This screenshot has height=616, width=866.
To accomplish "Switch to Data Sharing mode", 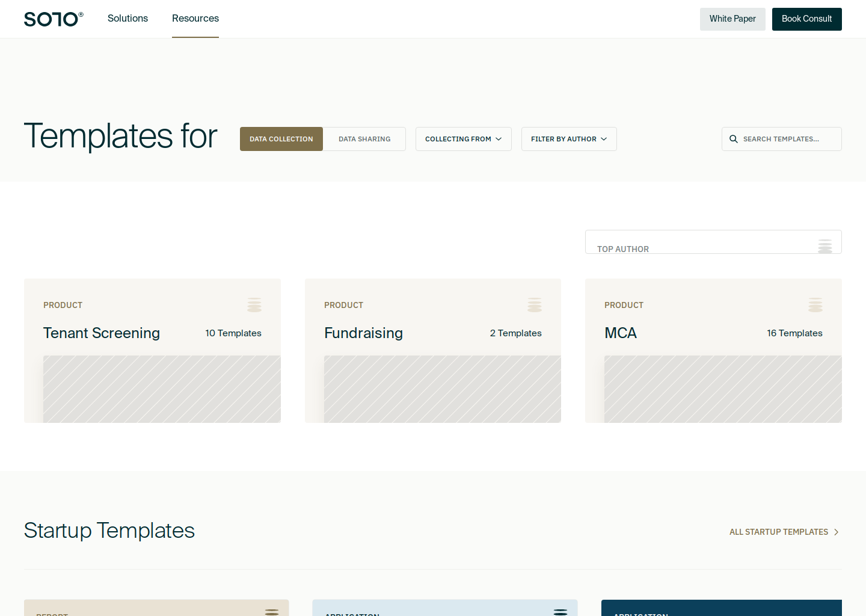I will [364, 139].
